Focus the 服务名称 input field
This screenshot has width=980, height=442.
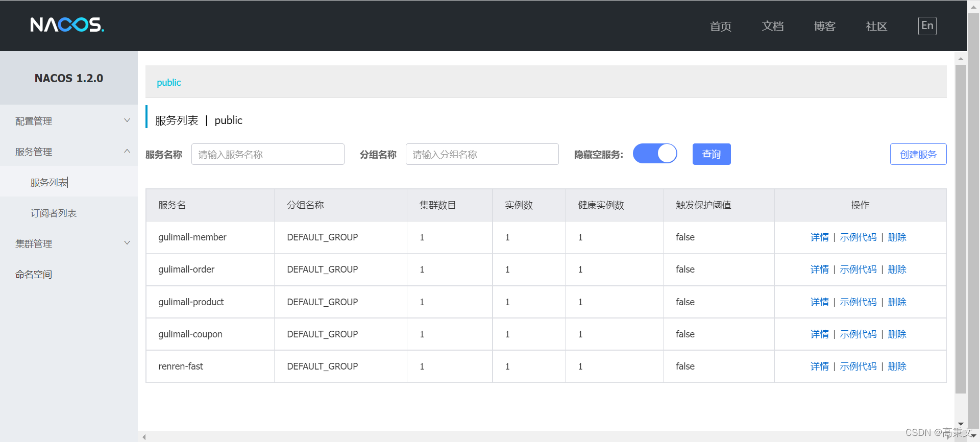click(x=268, y=154)
